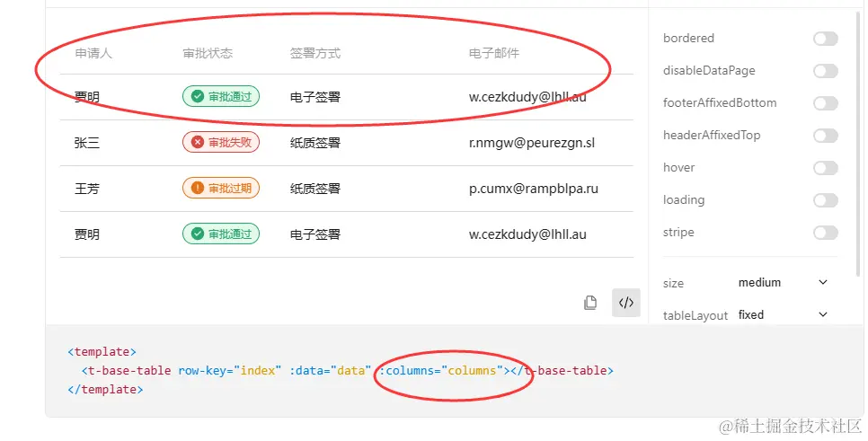Click the 申请人 column header
The height and width of the screenshot is (441, 868).
(93, 54)
